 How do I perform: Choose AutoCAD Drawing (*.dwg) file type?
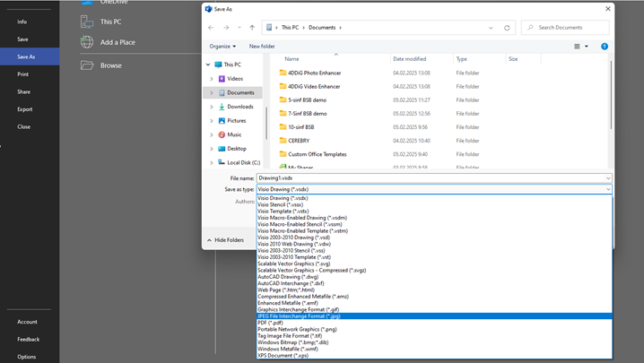pyautogui.click(x=434, y=277)
